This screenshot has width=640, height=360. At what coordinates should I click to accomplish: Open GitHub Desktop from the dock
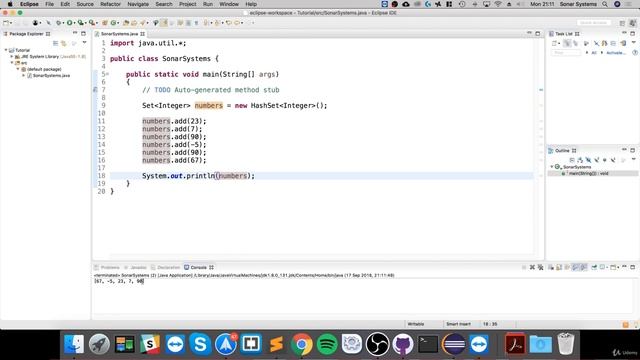[403, 344]
